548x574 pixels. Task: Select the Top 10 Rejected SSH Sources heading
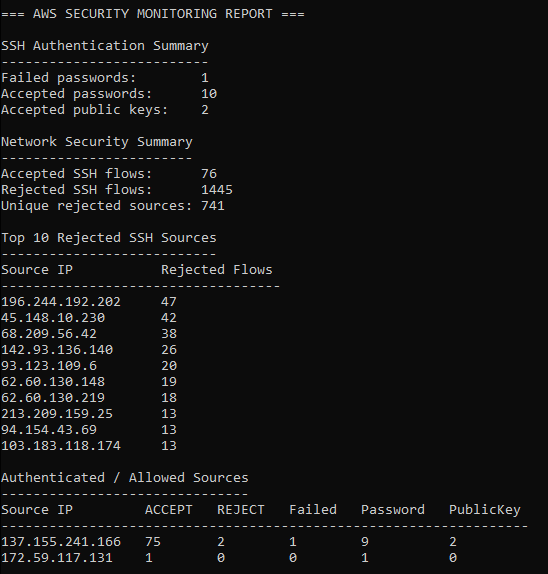(x=109, y=238)
